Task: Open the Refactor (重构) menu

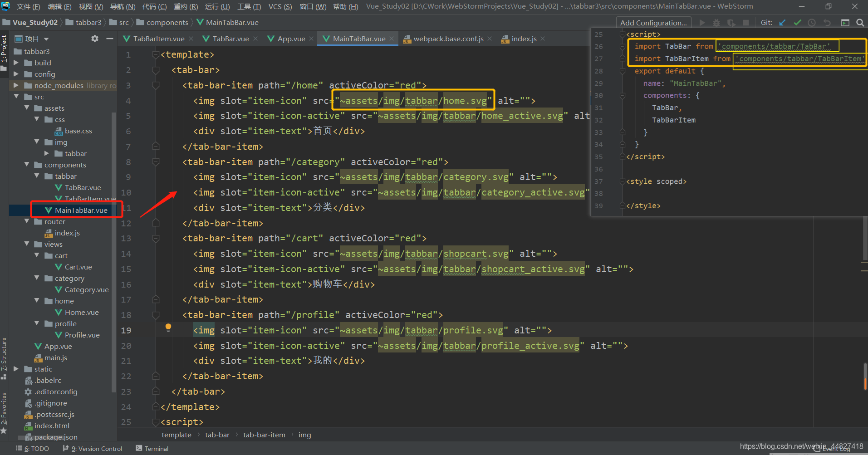Action: 186,6
